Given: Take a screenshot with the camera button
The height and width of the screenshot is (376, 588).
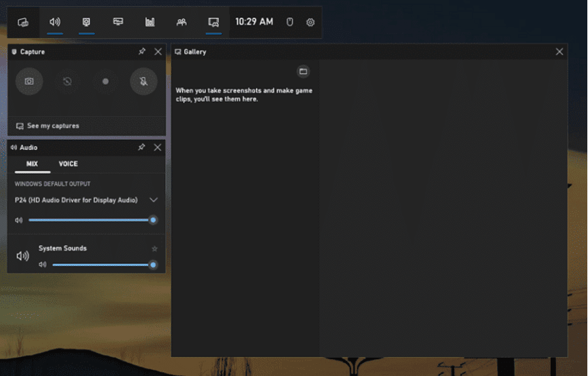Looking at the screenshot, I should tap(29, 81).
